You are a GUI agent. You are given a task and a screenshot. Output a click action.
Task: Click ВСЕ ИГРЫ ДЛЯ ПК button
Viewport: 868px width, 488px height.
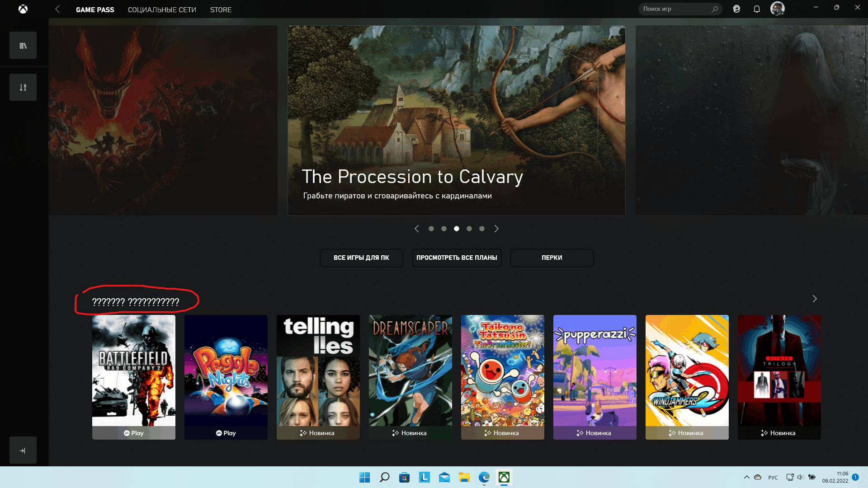pos(362,258)
